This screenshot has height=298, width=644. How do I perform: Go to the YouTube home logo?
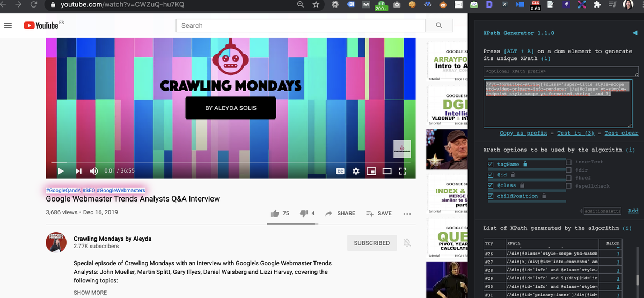pos(41,25)
